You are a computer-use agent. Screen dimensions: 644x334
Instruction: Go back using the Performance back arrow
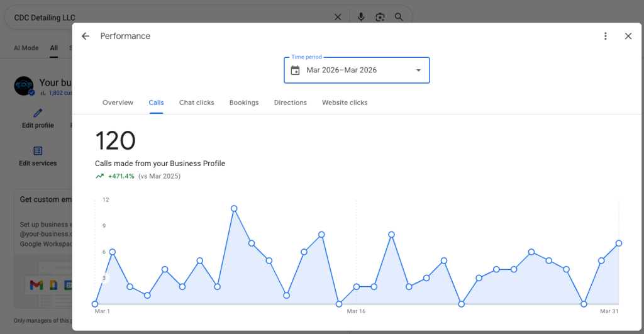[x=86, y=36]
